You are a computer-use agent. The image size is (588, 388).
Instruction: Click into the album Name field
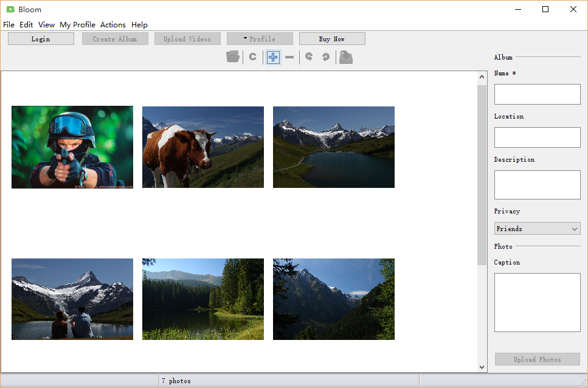[537, 94]
